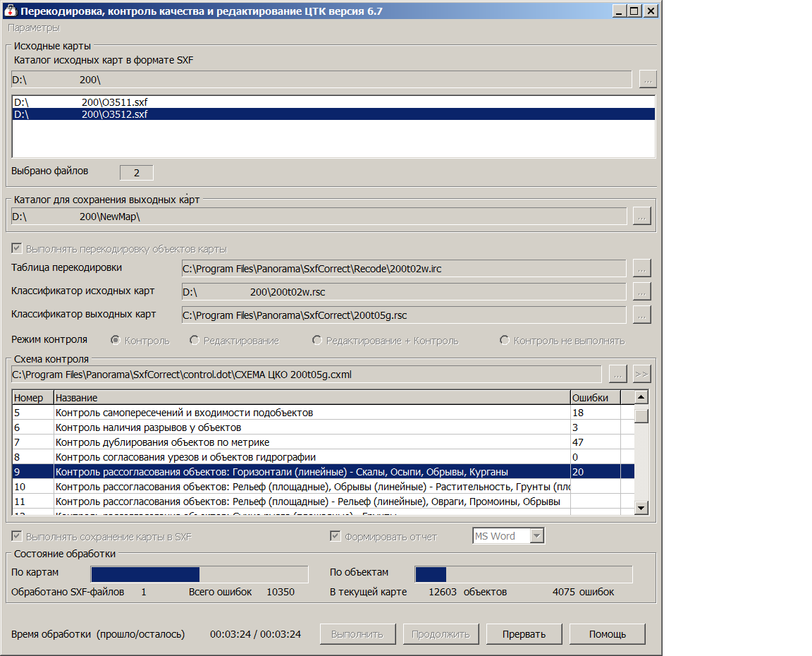Viewport: 812px width, 656px height.
Task: Browse for source maps classifier file
Action: (641, 291)
